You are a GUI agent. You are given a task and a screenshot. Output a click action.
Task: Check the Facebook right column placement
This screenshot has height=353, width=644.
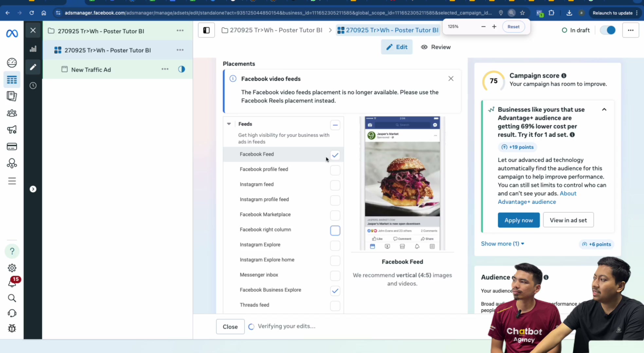[x=335, y=230]
